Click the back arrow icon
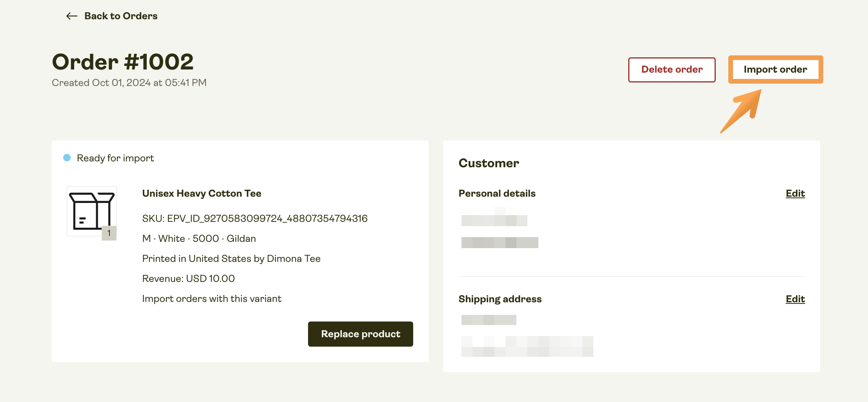The height and width of the screenshot is (402, 868). click(71, 16)
